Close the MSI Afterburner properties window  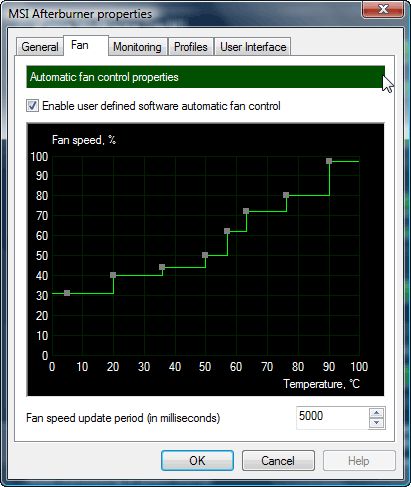pyautogui.click(x=383, y=9)
